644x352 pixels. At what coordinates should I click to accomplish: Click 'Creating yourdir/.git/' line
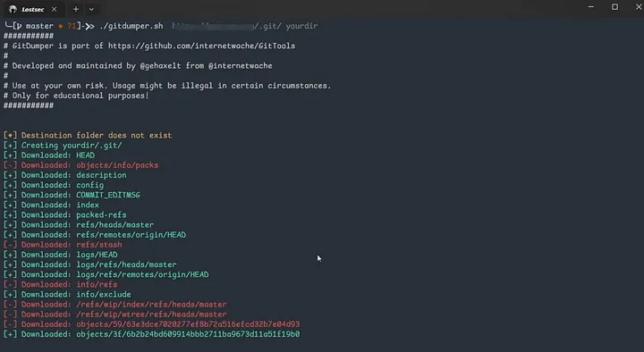tap(63, 146)
